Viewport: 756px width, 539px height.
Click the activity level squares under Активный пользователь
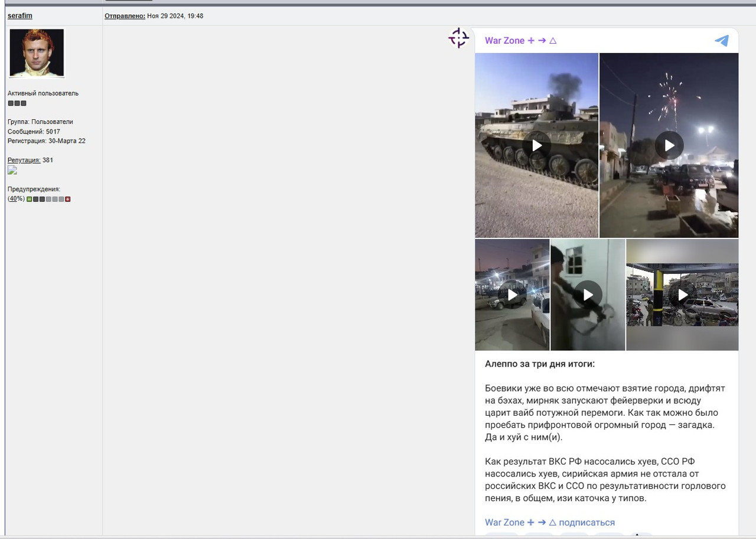17,103
